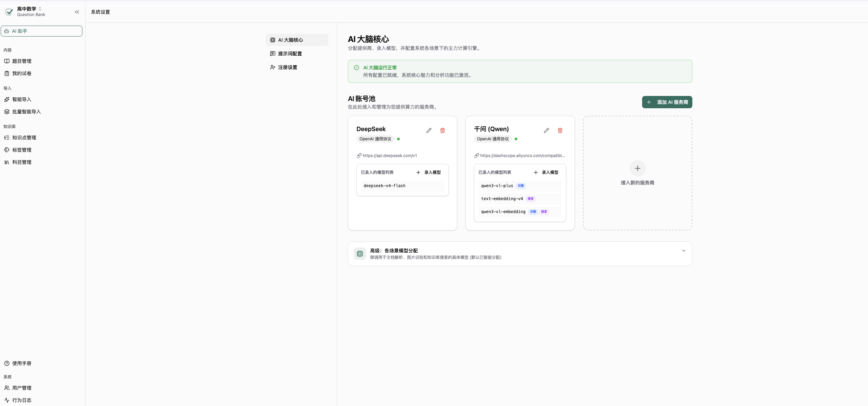Click the plus circle to add new provider
The image size is (868, 406).
(638, 168)
